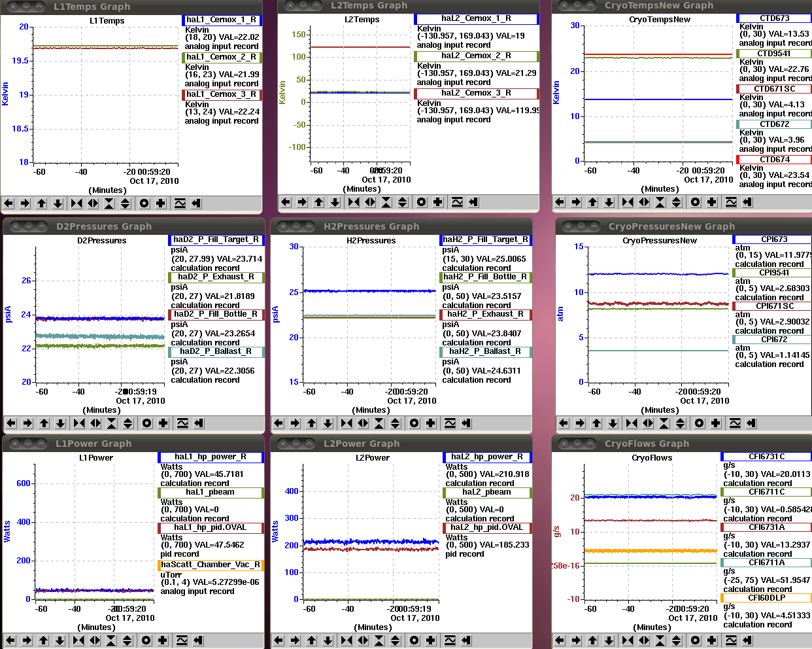Click plus icon in L1Power Graph toolbar
The height and width of the screenshot is (649, 812).
point(163,640)
